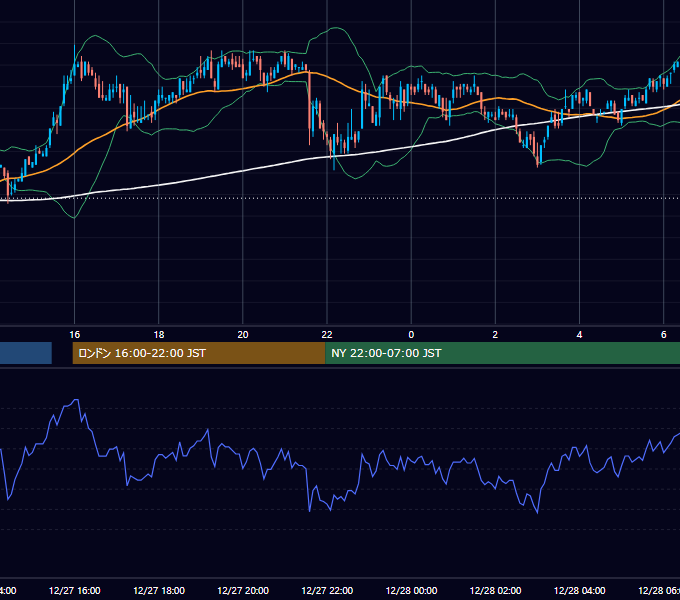The height and width of the screenshot is (600, 680).
Task: Click hour label 0 on price chart axis
Action: 411,334
